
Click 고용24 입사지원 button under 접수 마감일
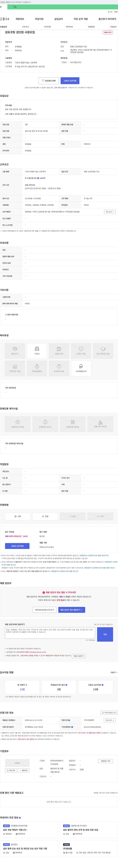17,546
